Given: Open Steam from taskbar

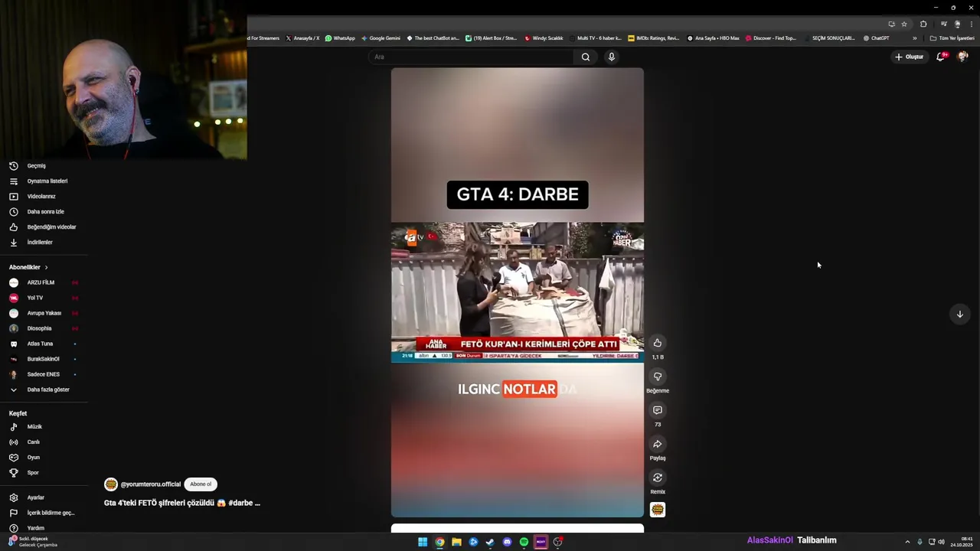Looking at the screenshot, I should point(490,542).
